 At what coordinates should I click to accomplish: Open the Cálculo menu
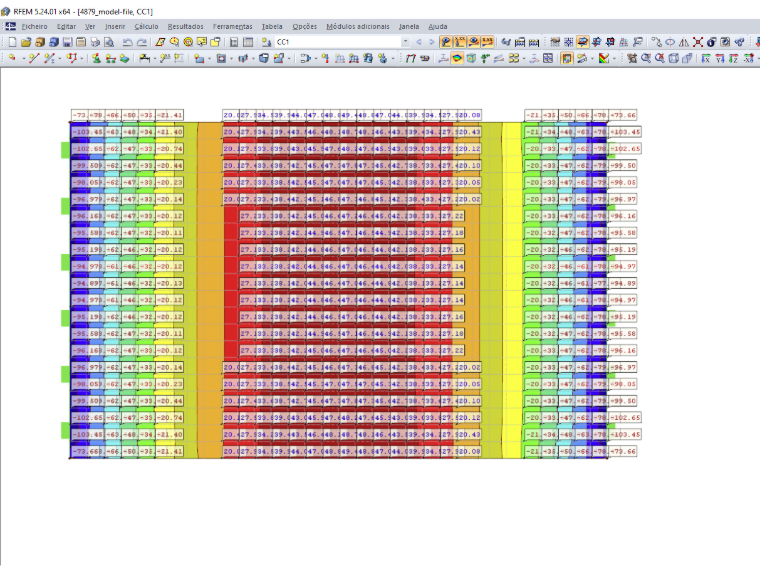(146, 27)
